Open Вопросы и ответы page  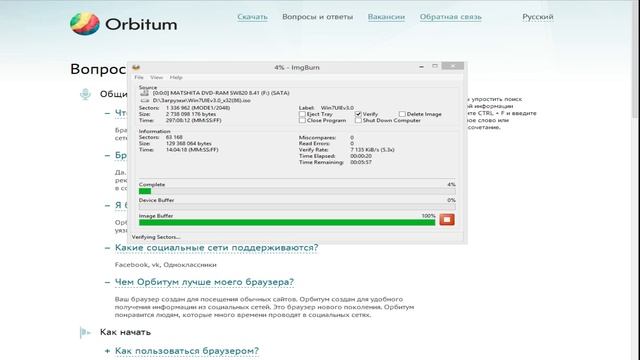[318, 17]
